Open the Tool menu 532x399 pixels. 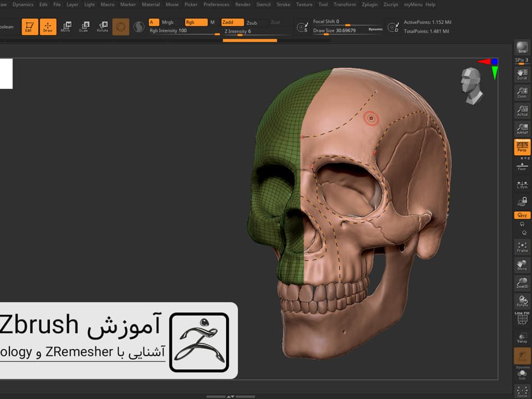point(323,4)
